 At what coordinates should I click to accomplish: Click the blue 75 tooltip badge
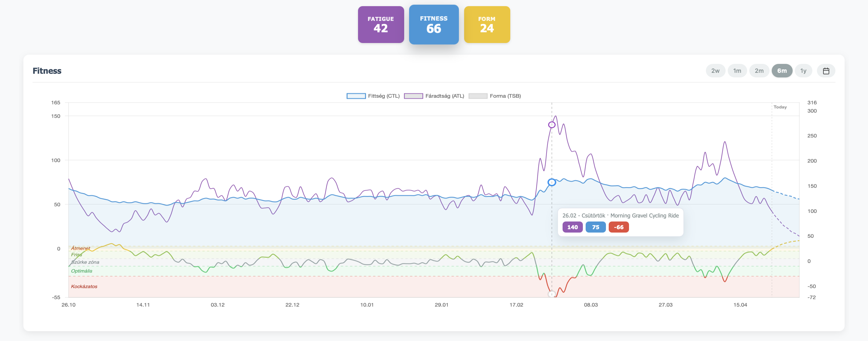pyautogui.click(x=595, y=227)
